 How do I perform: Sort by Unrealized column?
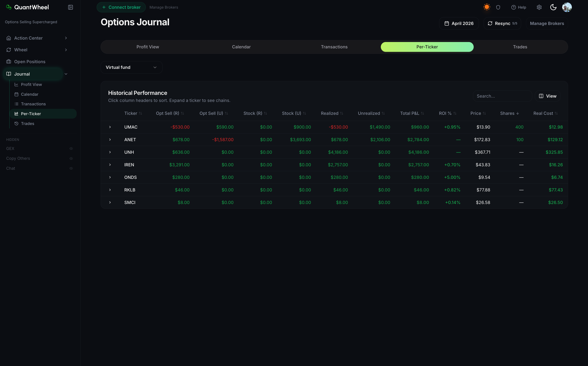pos(371,113)
